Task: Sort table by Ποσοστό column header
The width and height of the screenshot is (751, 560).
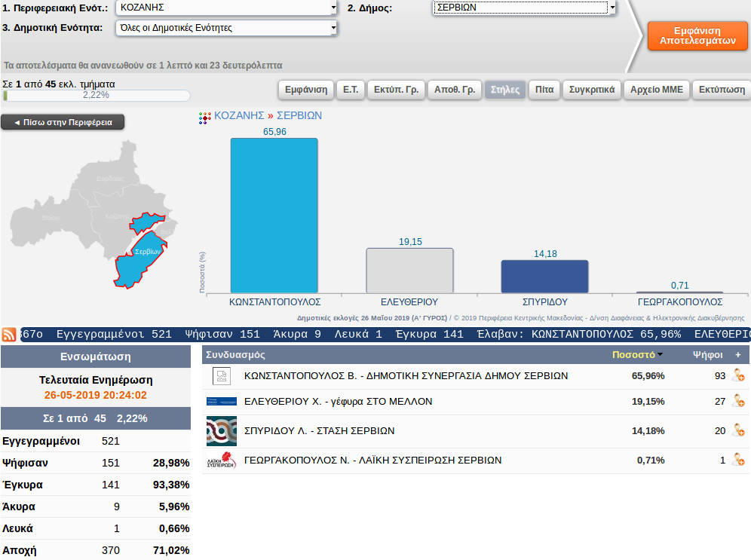Action: [633, 354]
